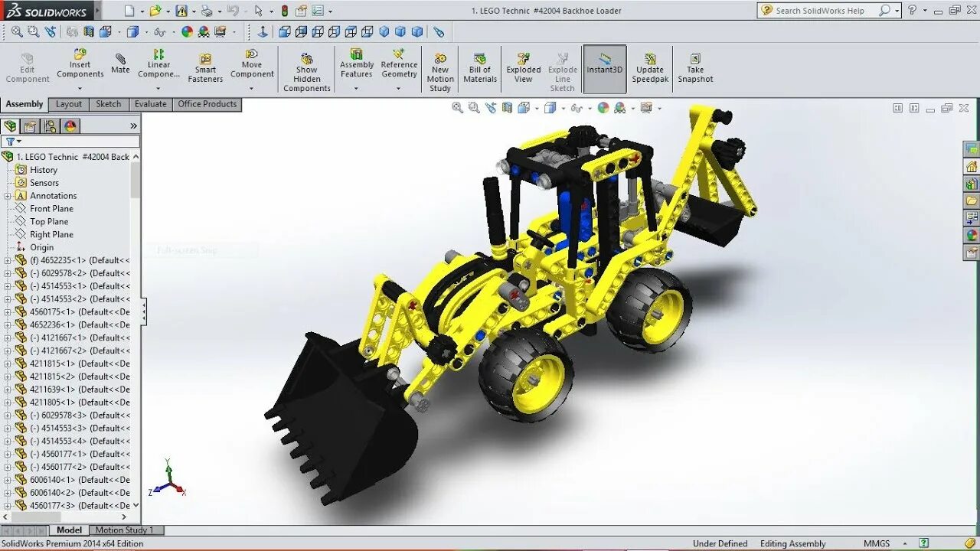Click the New document icon
This screenshot has width=980, height=551.
coord(129,11)
